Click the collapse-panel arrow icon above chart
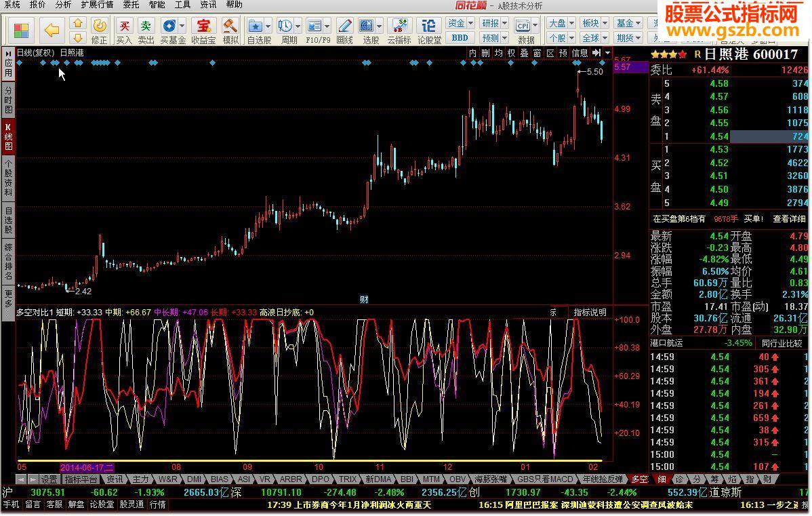Image resolution: width=812 pixels, height=516 pixels. [596, 53]
